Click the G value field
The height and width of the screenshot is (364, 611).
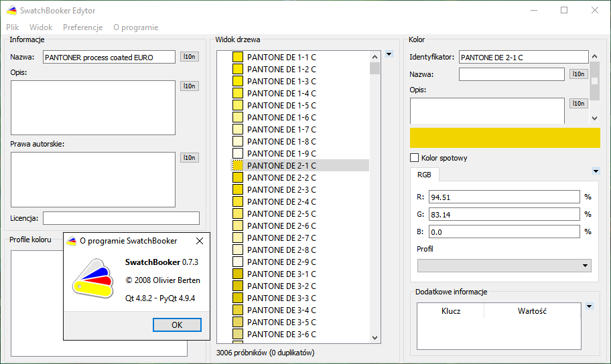click(x=504, y=214)
